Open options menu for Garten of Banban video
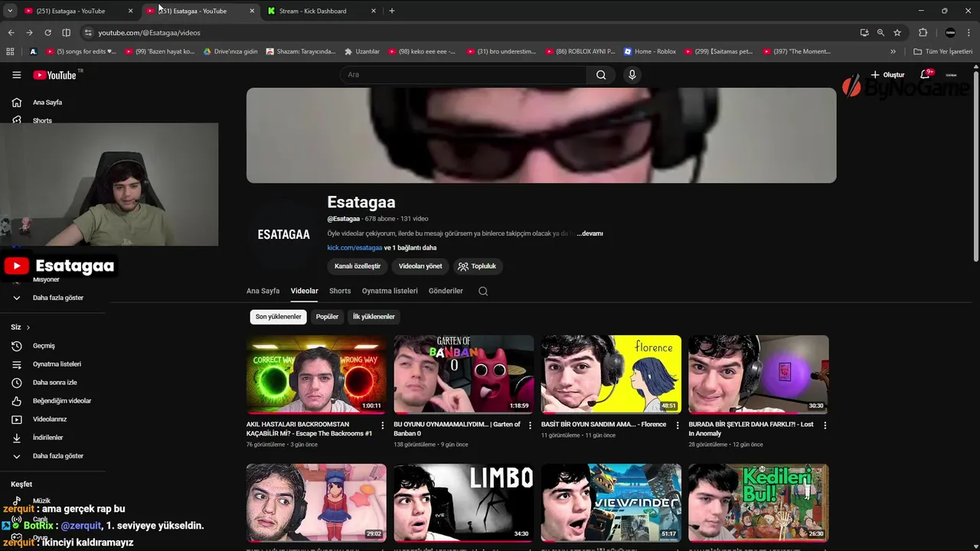This screenshot has height=551, width=980. [x=530, y=425]
